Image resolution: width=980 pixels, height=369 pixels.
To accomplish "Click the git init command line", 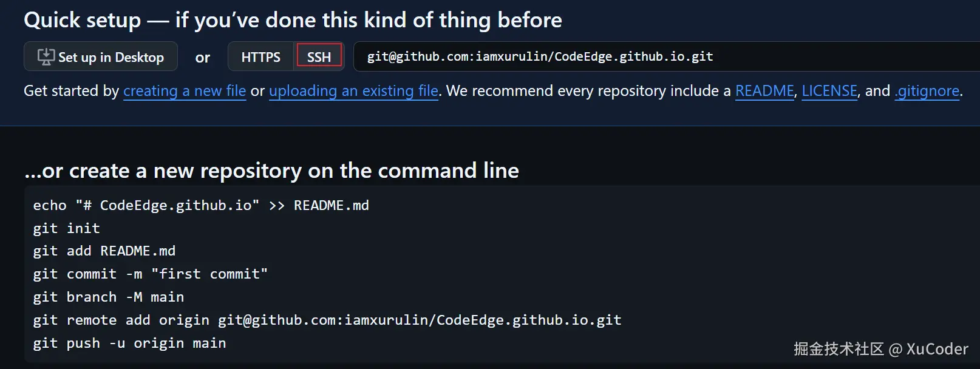I will 66,229.
